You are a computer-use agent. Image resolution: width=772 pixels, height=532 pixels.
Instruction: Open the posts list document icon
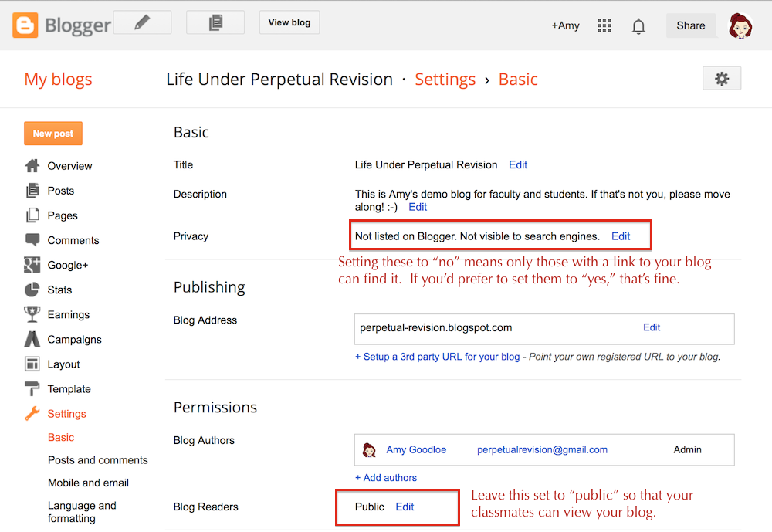pos(215,22)
